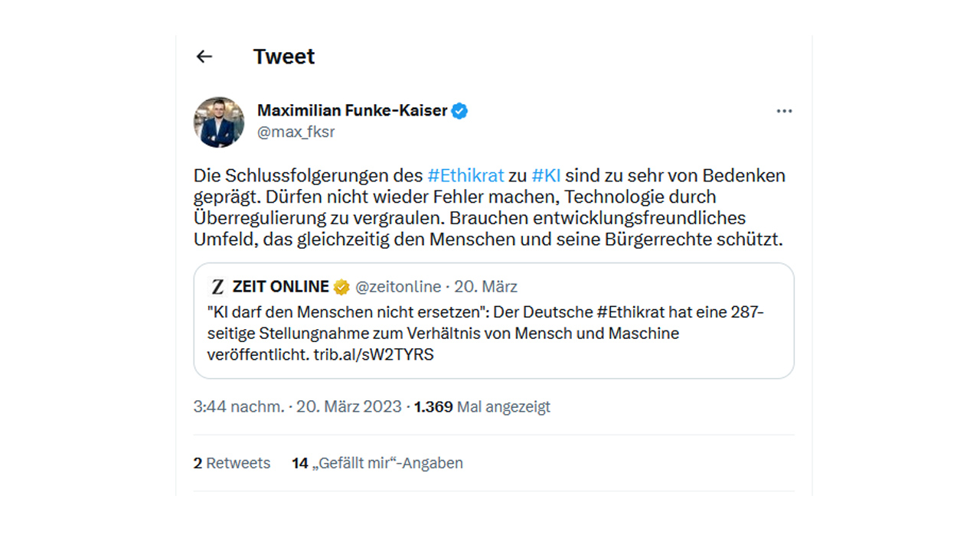
Task: Click the #KI hashtag
Action: (x=546, y=175)
